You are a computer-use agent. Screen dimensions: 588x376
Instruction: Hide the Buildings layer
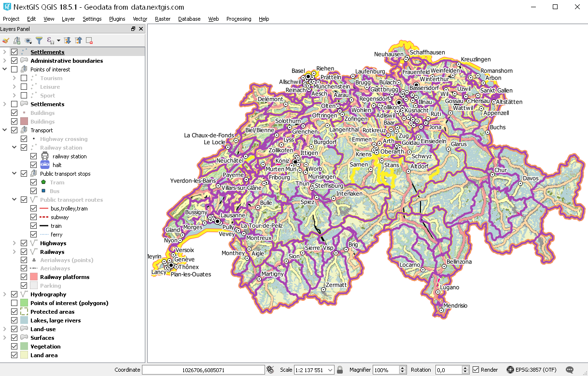point(13,112)
